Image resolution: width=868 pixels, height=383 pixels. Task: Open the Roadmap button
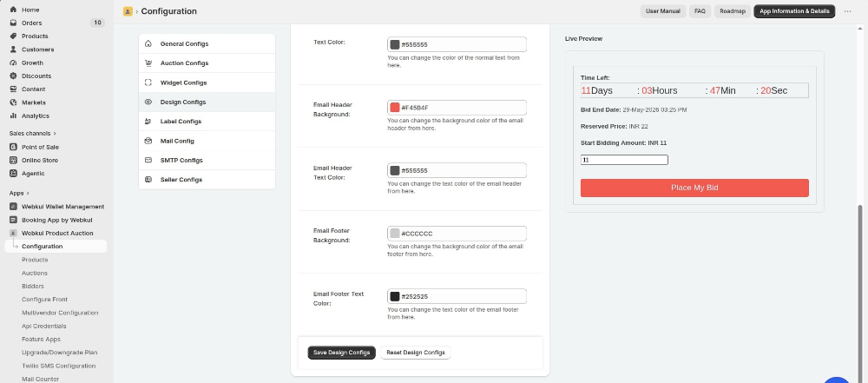733,11
